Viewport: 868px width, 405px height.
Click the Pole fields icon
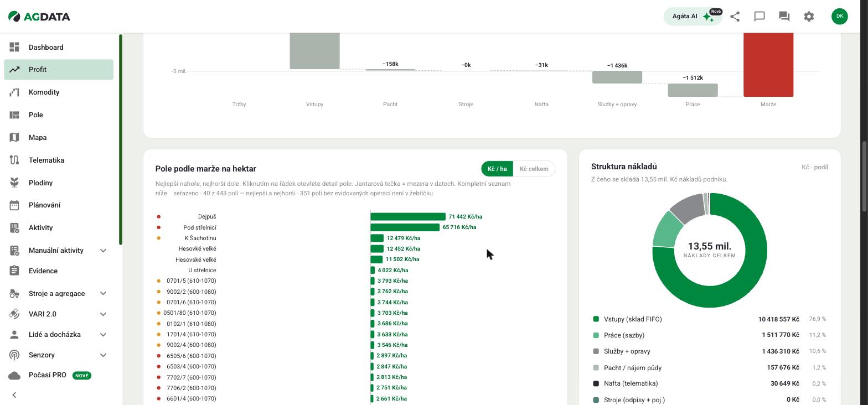click(x=14, y=115)
